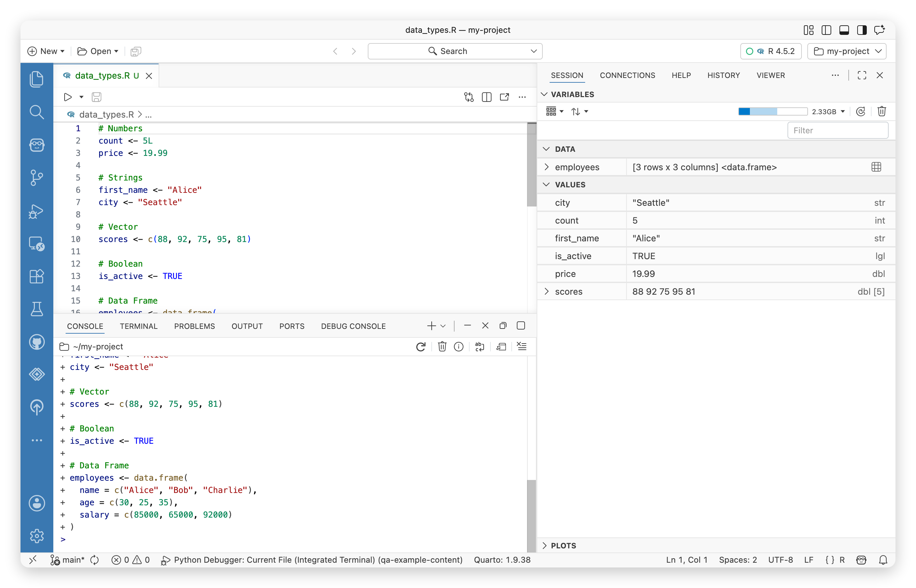Switch to the PROBLEMS tab
The width and height of the screenshot is (916, 588).
pyautogui.click(x=194, y=326)
